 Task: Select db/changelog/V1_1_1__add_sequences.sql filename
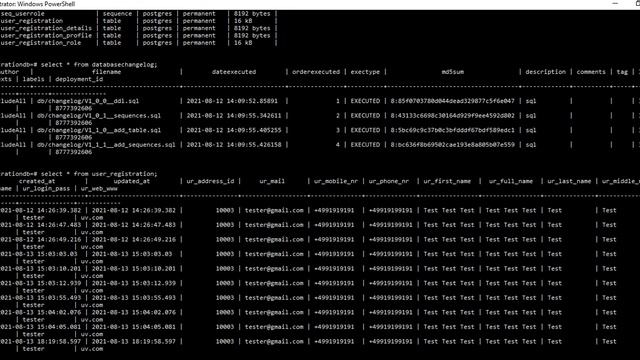pos(106,145)
